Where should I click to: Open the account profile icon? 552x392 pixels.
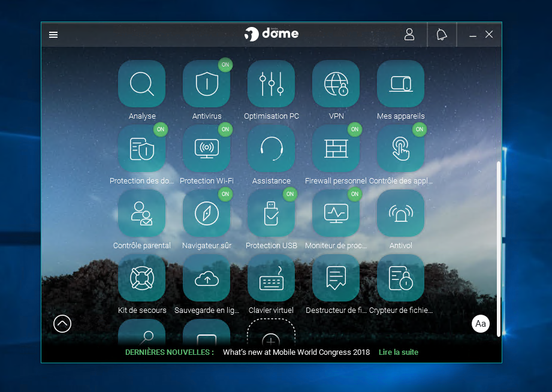(409, 34)
